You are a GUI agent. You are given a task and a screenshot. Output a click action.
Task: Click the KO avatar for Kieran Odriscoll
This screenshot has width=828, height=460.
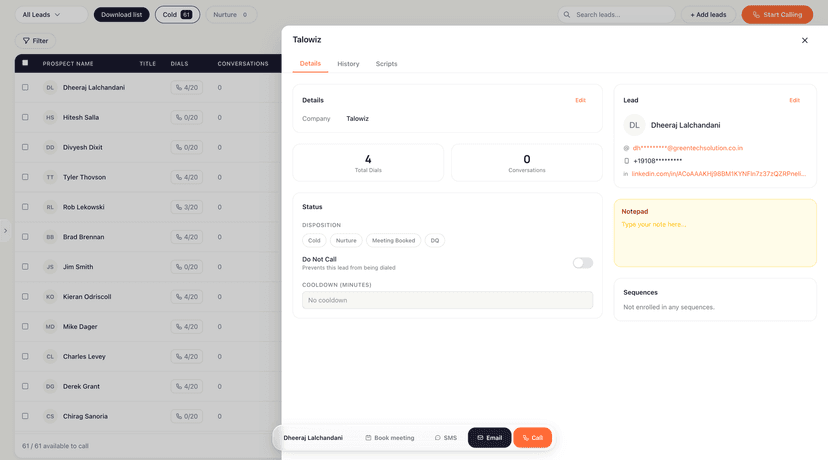(50, 297)
